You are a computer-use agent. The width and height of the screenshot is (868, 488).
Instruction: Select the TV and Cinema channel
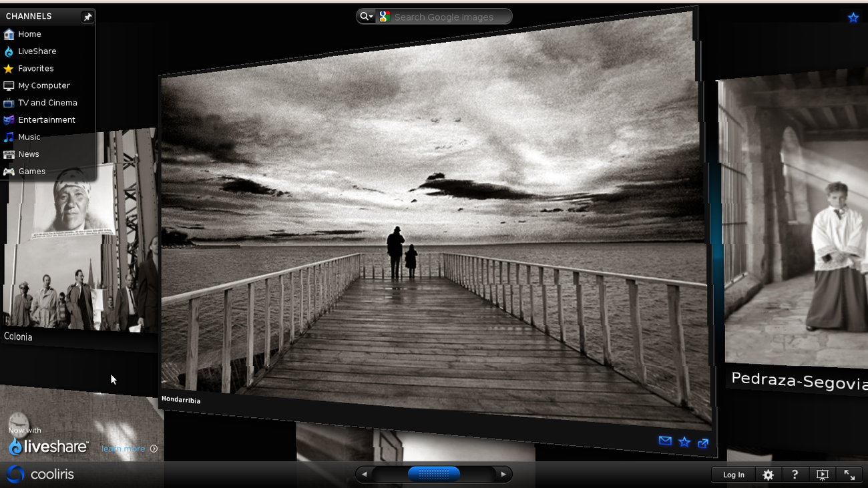pos(47,103)
